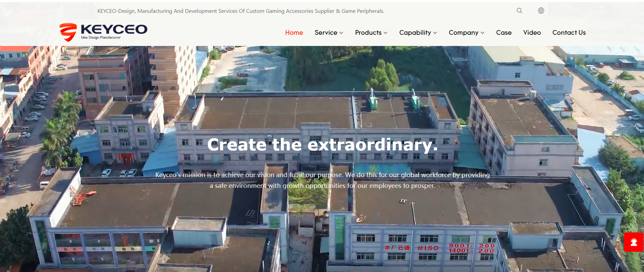644x272 pixels.
Task: Click the KEYCEO-Design tagline at top
Action: click(241, 11)
